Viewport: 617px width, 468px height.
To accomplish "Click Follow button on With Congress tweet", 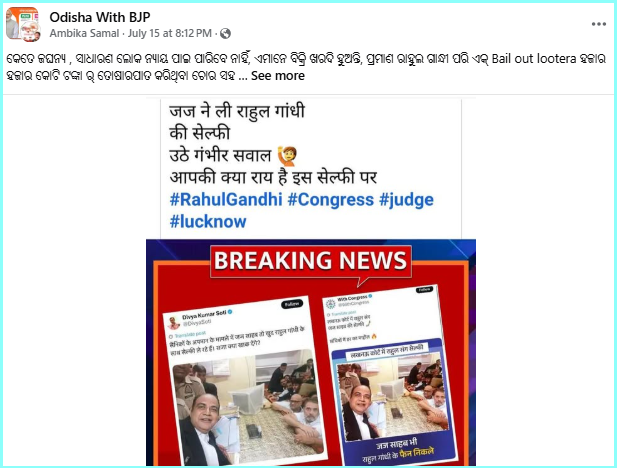I will point(424,290).
